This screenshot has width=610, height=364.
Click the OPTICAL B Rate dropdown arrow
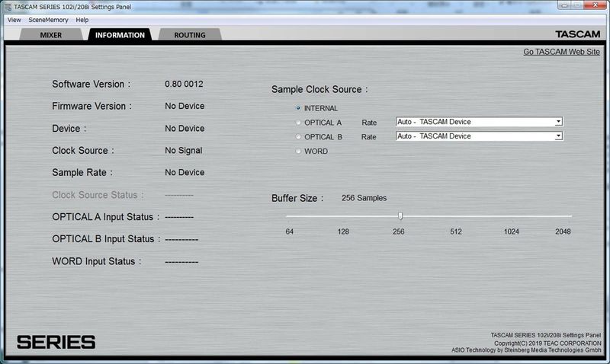coord(559,136)
